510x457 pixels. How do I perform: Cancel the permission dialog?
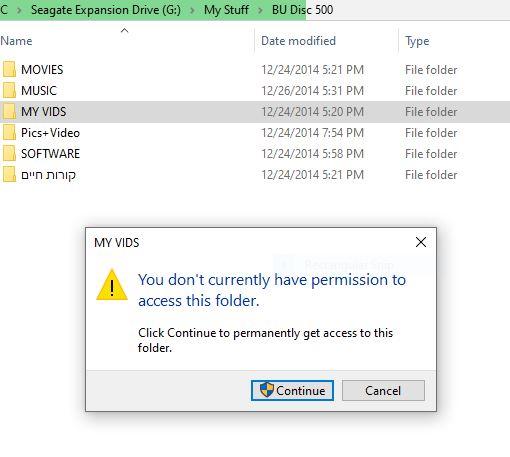pyautogui.click(x=383, y=390)
